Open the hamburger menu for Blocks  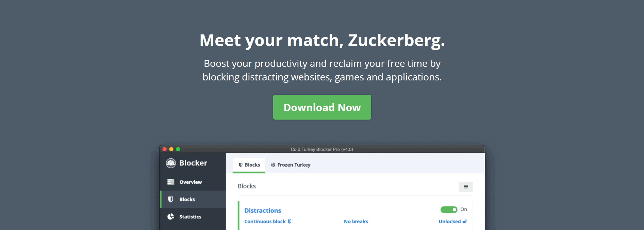pos(466,187)
